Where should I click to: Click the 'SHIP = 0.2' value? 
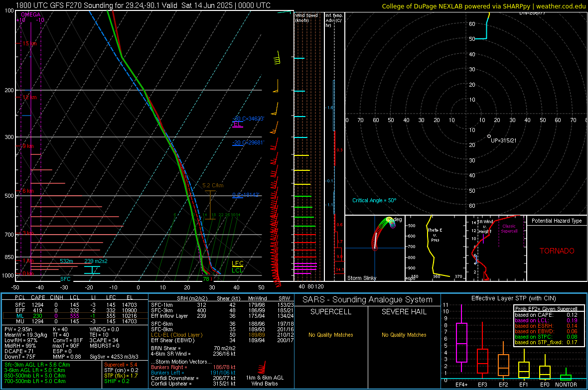[x=117, y=381]
